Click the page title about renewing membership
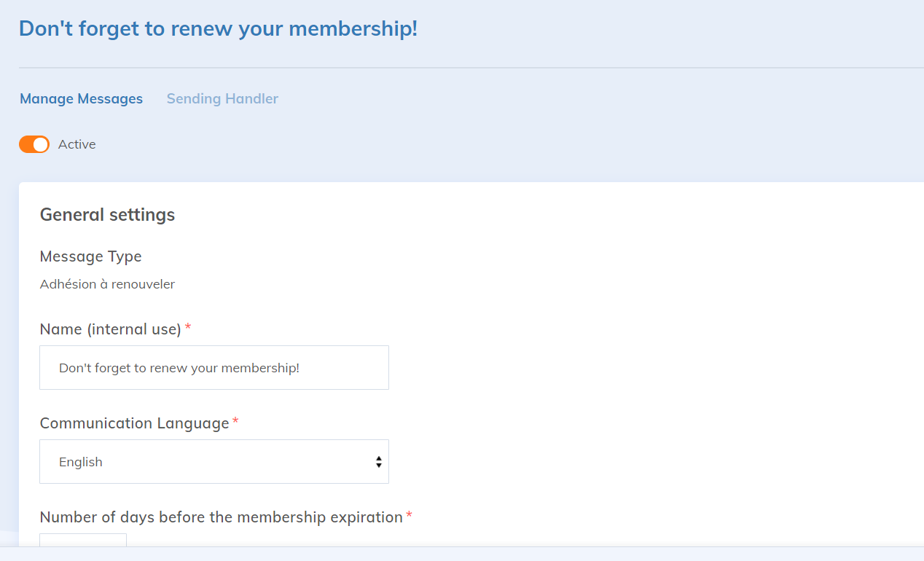The width and height of the screenshot is (924, 561). tap(218, 29)
